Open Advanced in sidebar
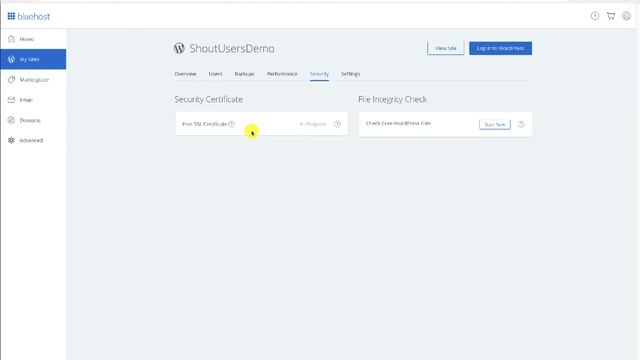Screen dimensions: 640x360 click(33, 140)
